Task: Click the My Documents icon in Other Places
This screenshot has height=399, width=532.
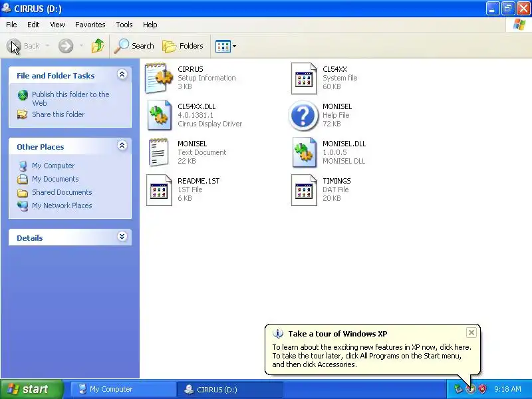Action: click(23, 179)
